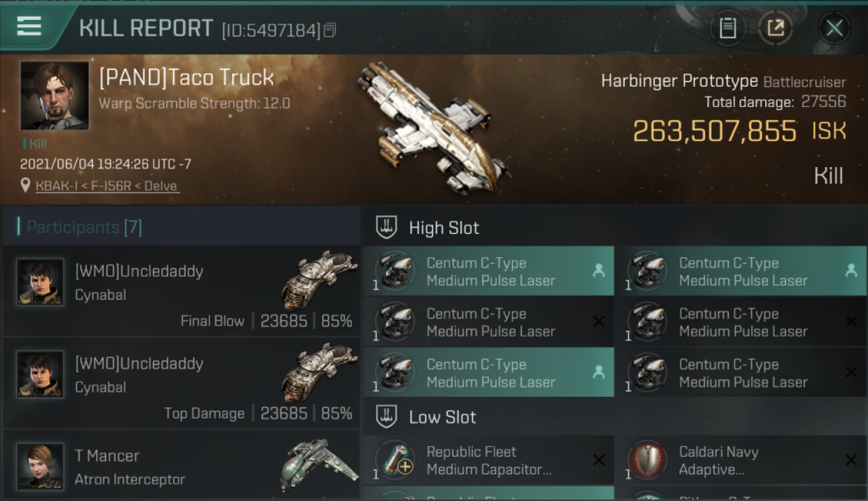Select the Participants [7] tab
The width and height of the screenshot is (868, 501).
[x=84, y=227]
